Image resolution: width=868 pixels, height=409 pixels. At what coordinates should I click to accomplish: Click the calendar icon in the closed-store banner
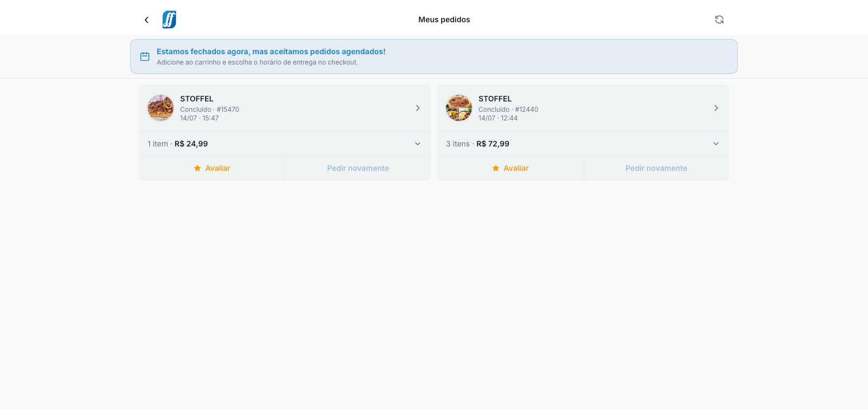click(x=145, y=56)
